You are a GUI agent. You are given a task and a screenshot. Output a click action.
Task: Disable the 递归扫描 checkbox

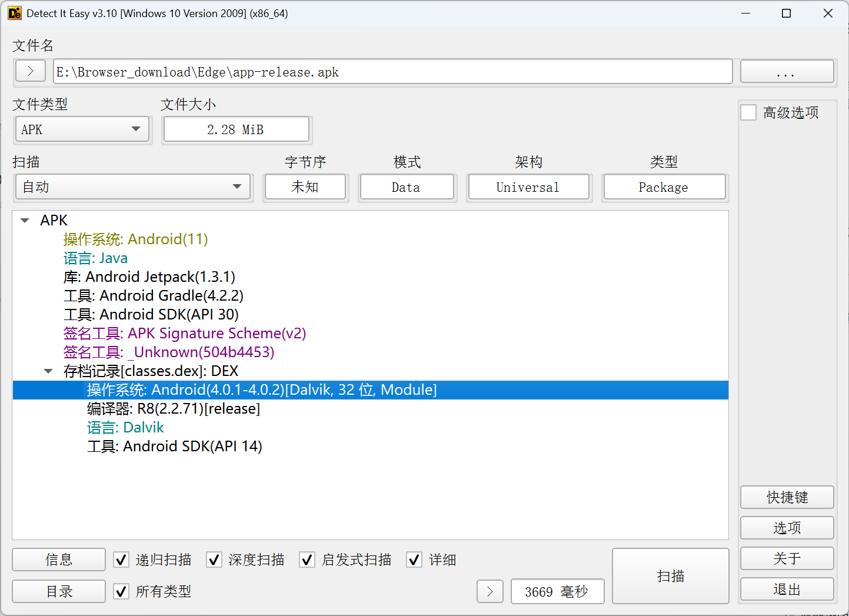121,560
